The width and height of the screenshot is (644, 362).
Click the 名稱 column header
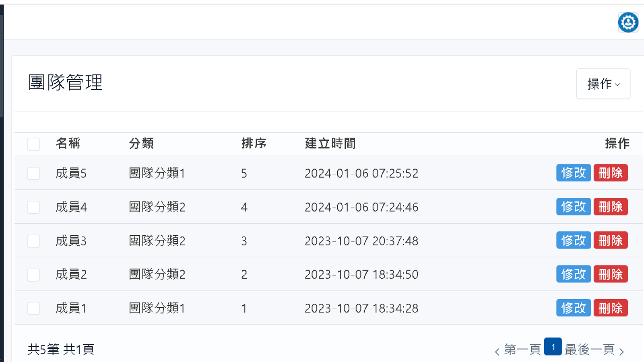(x=68, y=143)
